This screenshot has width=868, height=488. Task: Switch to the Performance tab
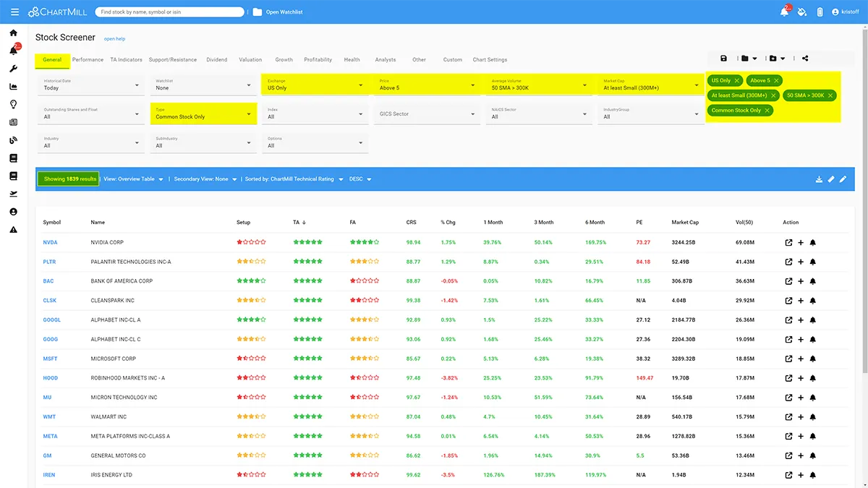[x=88, y=60]
